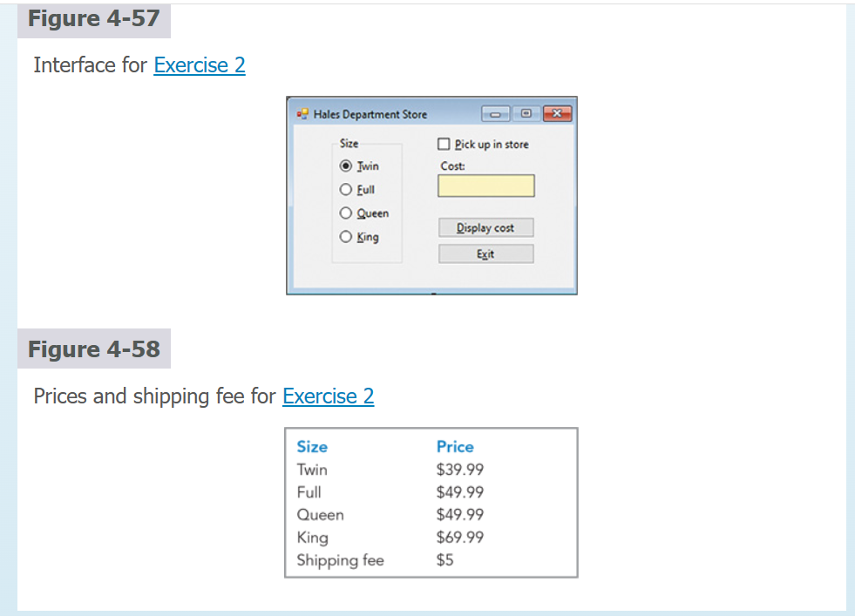This screenshot has height=616, width=855.
Task: Click the Exit button
Action: pyautogui.click(x=485, y=254)
